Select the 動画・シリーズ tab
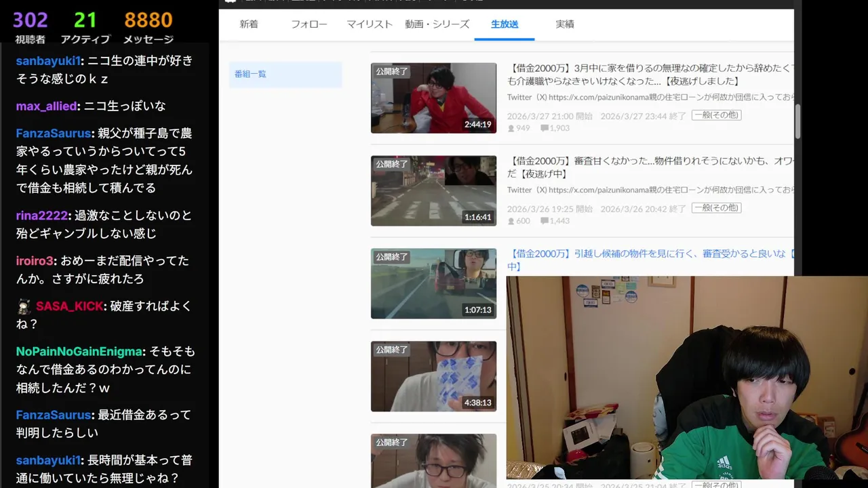This screenshot has width=868, height=488. [437, 24]
